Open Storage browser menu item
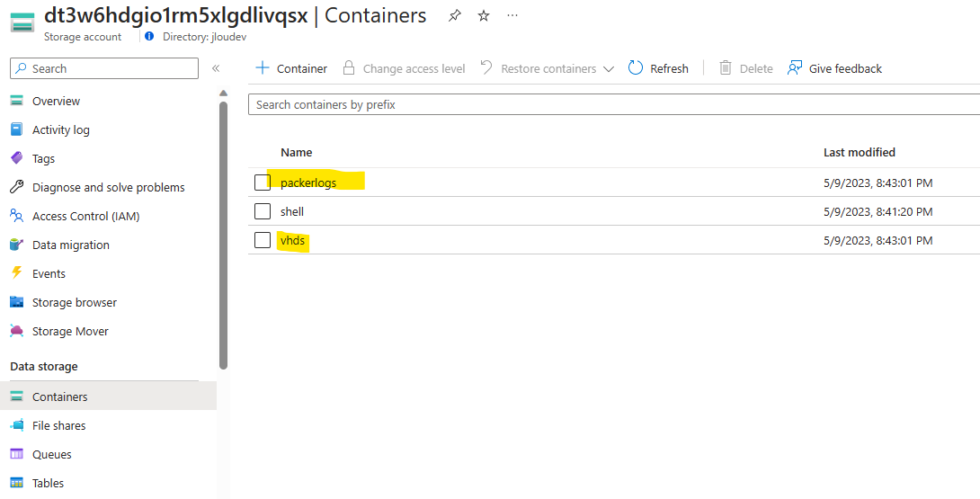 coord(75,302)
